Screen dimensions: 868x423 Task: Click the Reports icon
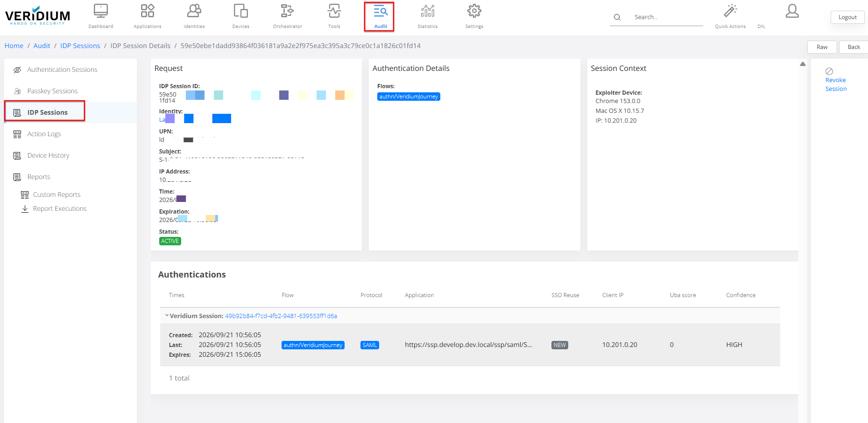pos(17,177)
